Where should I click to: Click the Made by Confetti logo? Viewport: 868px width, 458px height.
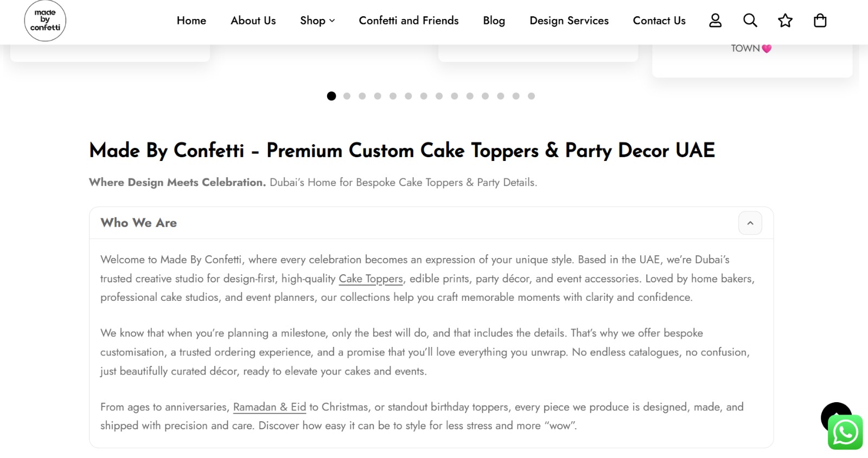(45, 21)
